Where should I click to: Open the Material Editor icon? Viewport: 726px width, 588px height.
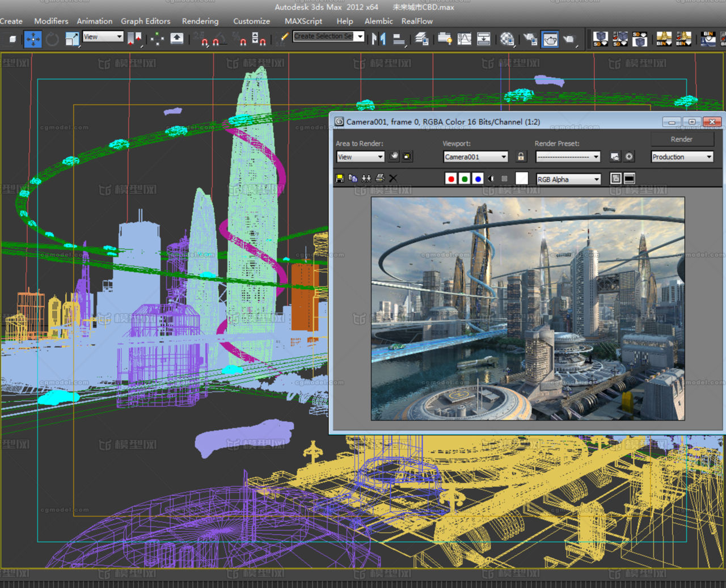(x=507, y=39)
